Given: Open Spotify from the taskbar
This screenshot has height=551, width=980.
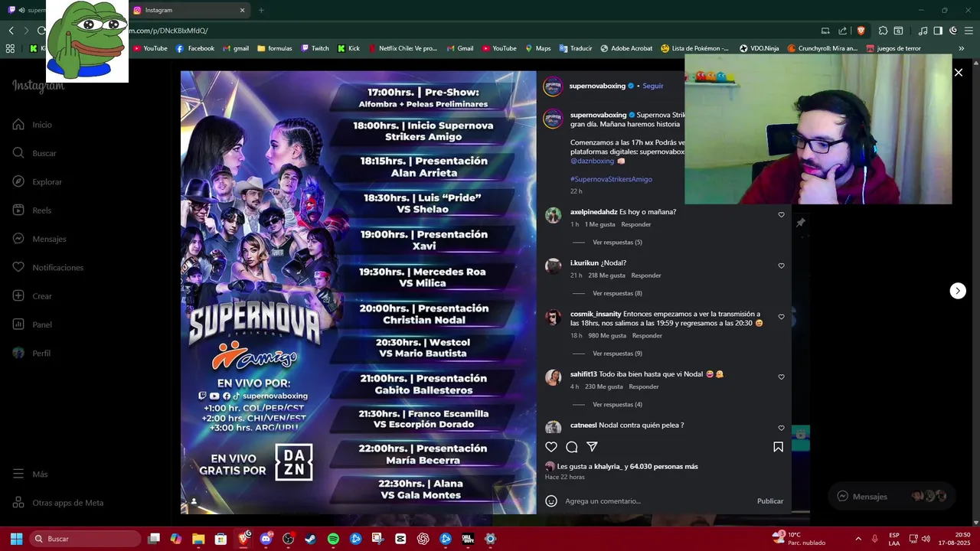Looking at the screenshot, I should [333, 539].
